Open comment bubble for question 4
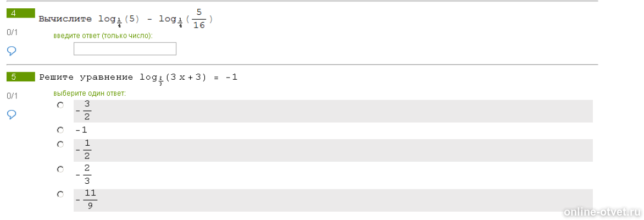 click(x=12, y=51)
